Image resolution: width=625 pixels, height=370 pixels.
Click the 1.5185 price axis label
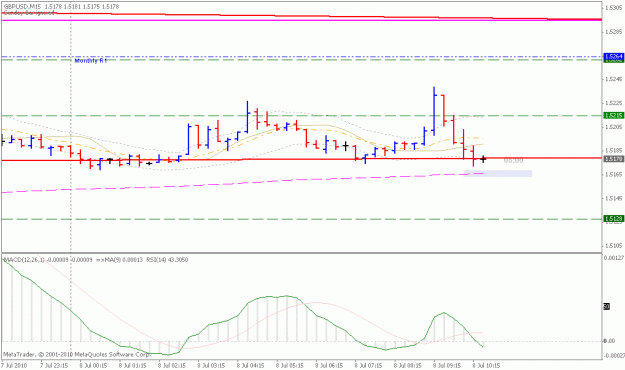[x=614, y=151]
